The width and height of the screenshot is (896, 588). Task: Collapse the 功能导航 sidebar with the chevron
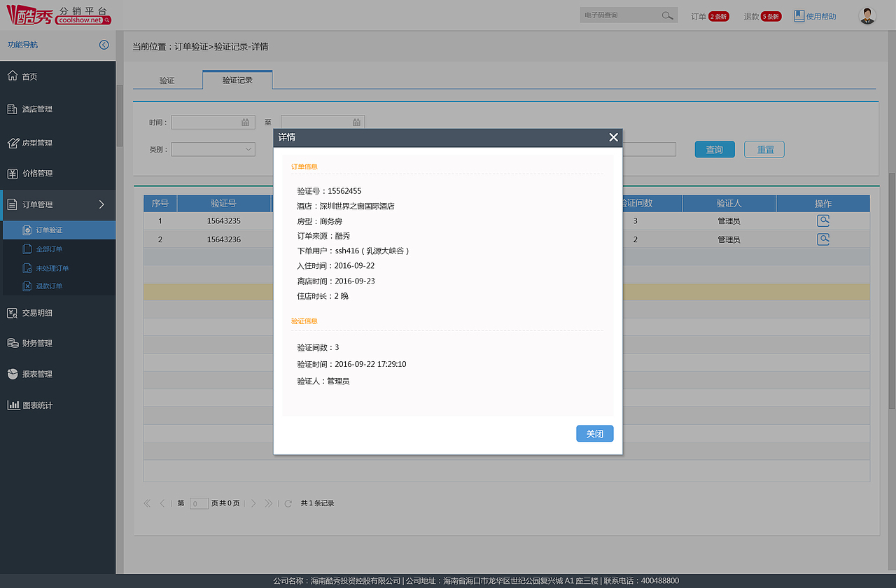pyautogui.click(x=104, y=44)
